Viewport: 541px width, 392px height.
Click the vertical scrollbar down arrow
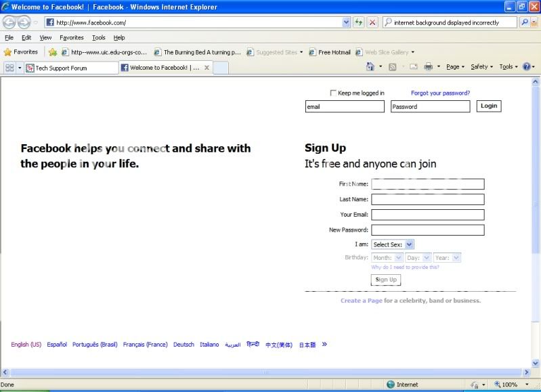(535, 363)
